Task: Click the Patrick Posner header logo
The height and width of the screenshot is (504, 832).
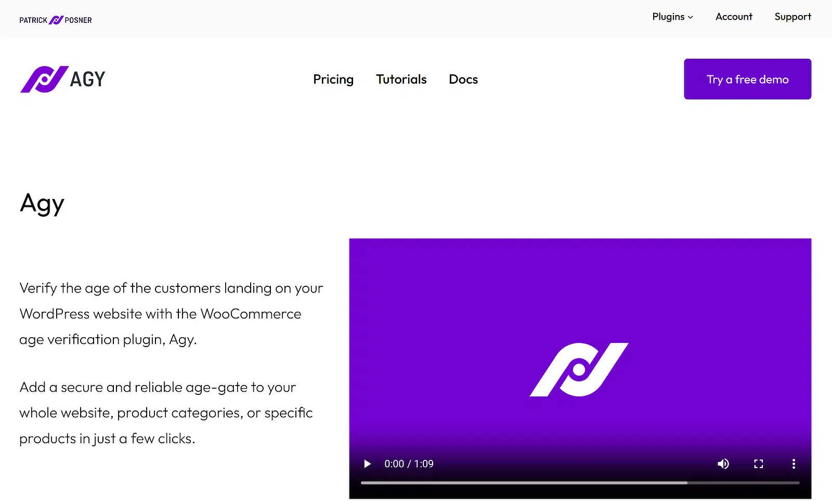Action: [56, 20]
